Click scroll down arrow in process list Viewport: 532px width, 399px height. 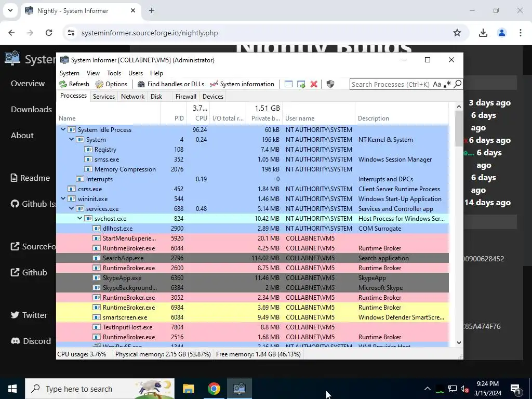459,343
